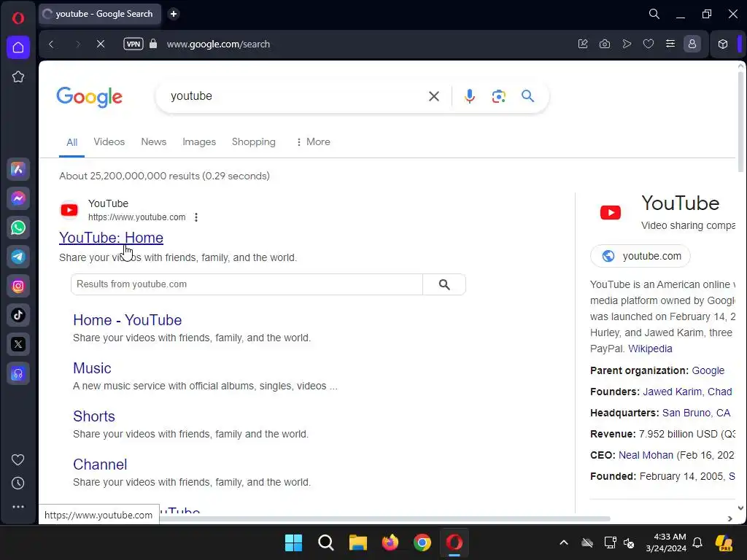Click the Results from youtube.com search field
Screen dimensions: 747x560
tap(247, 284)
